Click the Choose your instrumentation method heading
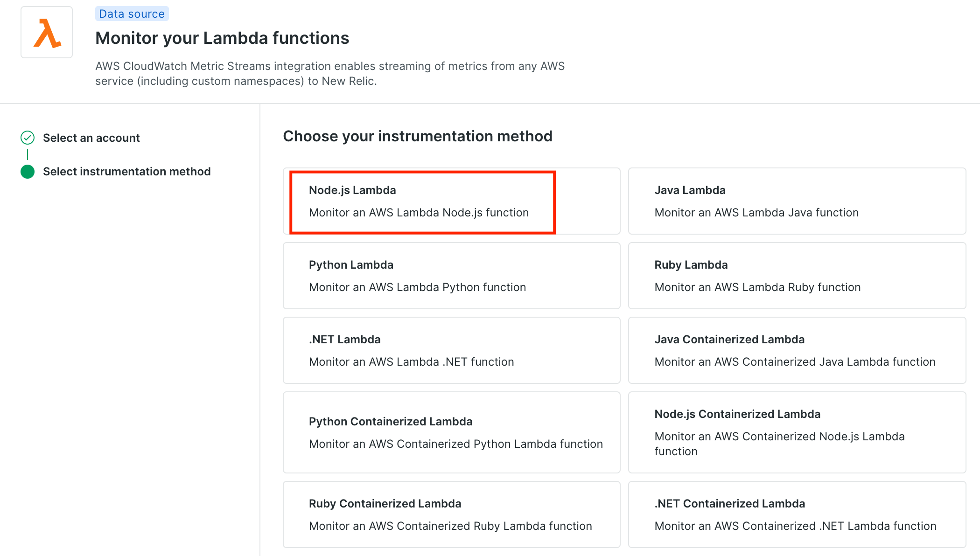 click(417, 136)
